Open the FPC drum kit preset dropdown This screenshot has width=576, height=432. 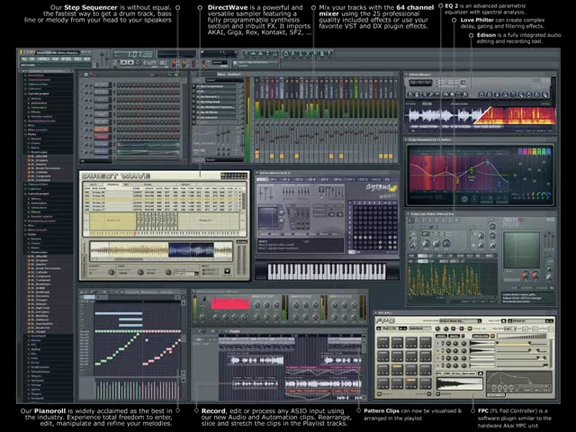(x=460, y=321)
